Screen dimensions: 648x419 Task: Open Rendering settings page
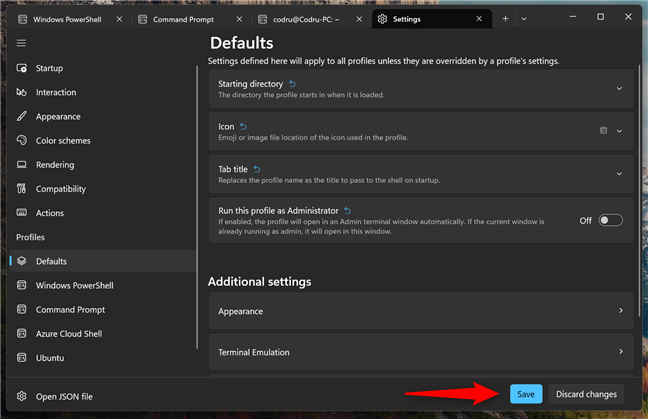coord(102,164)
